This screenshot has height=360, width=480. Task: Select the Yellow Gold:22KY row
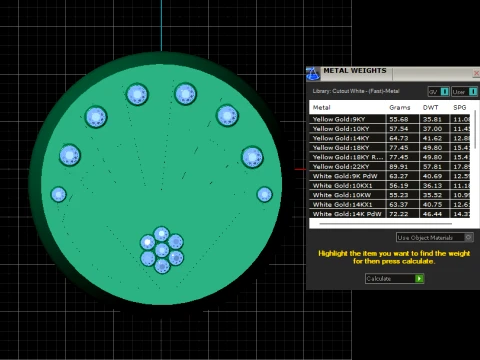pos(389,166)
